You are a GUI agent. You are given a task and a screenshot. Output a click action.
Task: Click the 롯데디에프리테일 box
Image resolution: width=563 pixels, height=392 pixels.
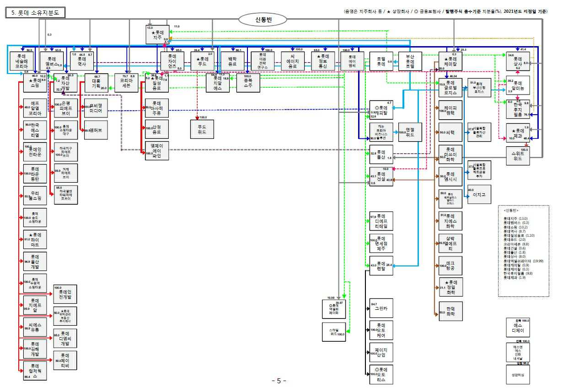click(x=381, y=221)
